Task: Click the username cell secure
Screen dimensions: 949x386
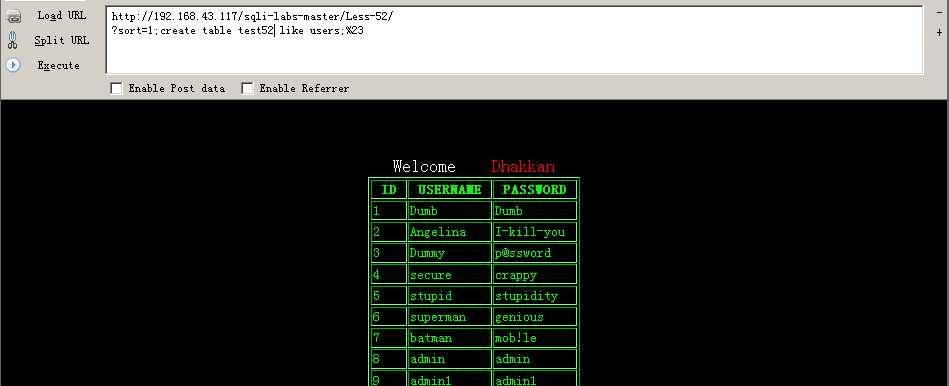Action: click(450, 275)
